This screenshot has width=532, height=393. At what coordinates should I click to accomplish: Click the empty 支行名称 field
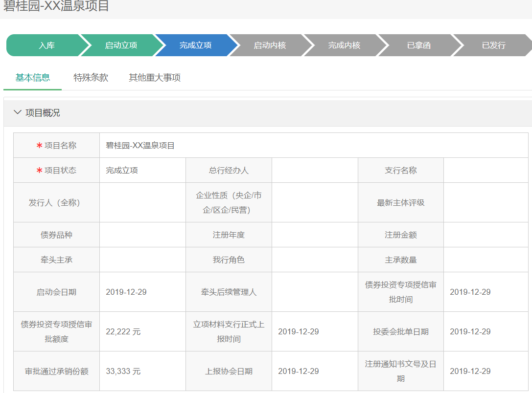point(486,170)
